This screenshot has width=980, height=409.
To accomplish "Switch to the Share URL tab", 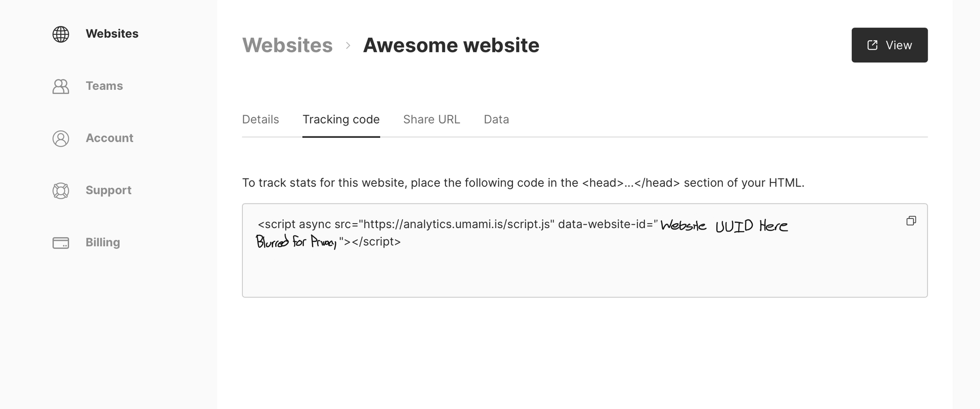I will [432, 119].
